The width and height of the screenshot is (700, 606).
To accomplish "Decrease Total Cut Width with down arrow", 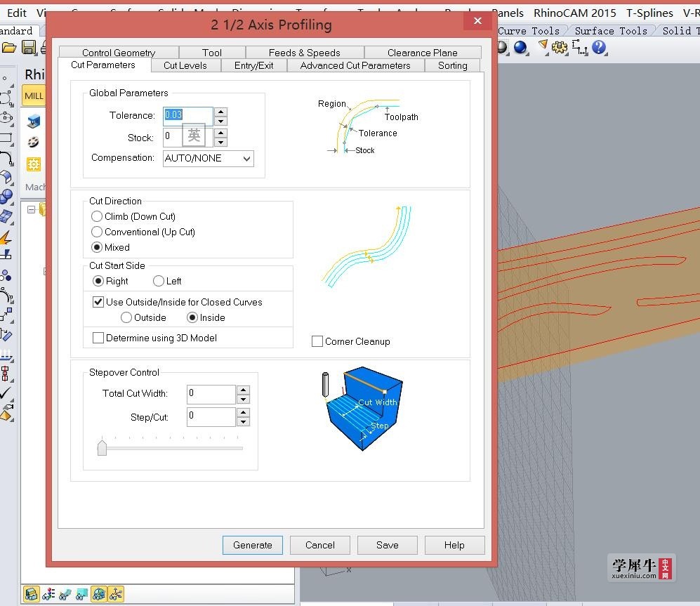I will coord(243,400).
